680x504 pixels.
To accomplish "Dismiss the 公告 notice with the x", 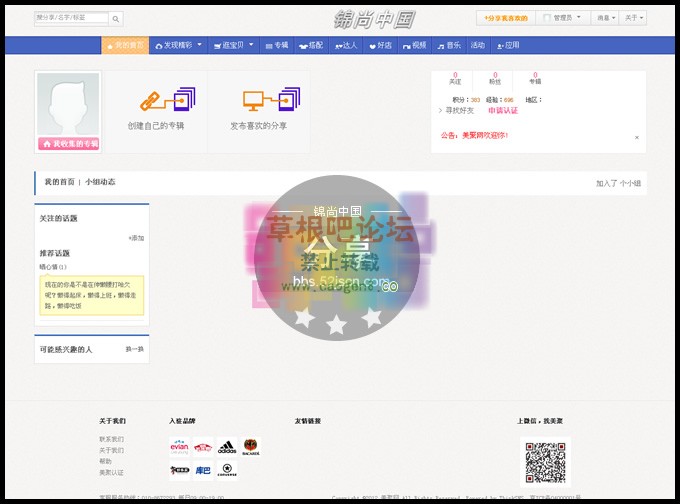I will [637, 137].
